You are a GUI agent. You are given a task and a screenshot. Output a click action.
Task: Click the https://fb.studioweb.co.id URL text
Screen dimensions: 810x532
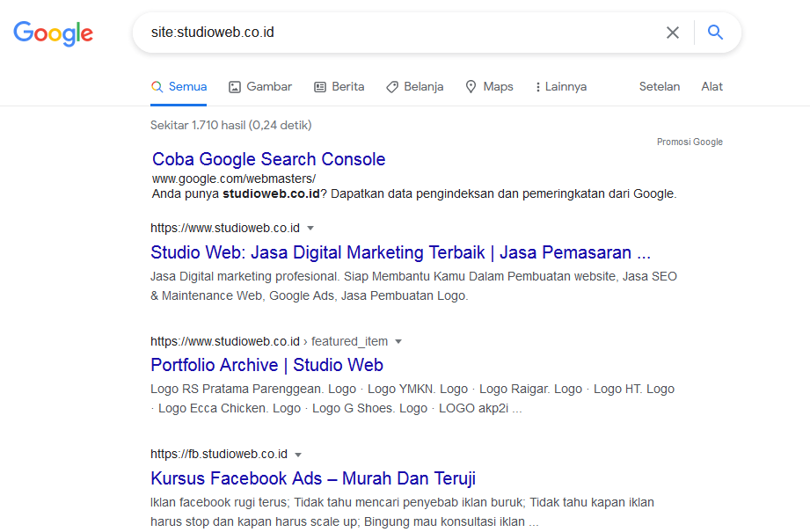219,454
